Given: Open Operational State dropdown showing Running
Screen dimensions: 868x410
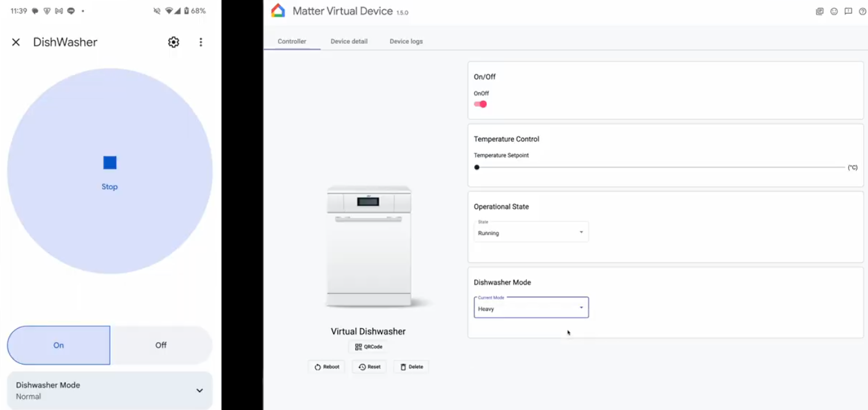Looking at the screenshot, I should click(531, 232).
